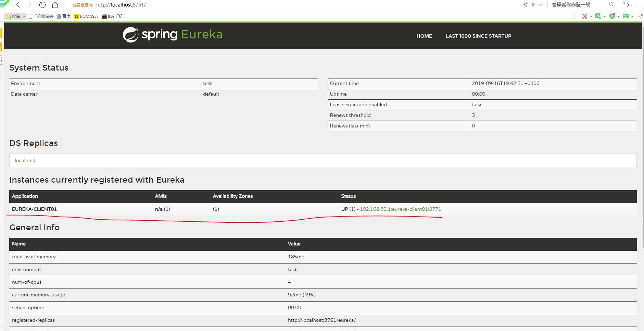
Task: Expand the address bar dropdown chevron
Action: [541, 5]
